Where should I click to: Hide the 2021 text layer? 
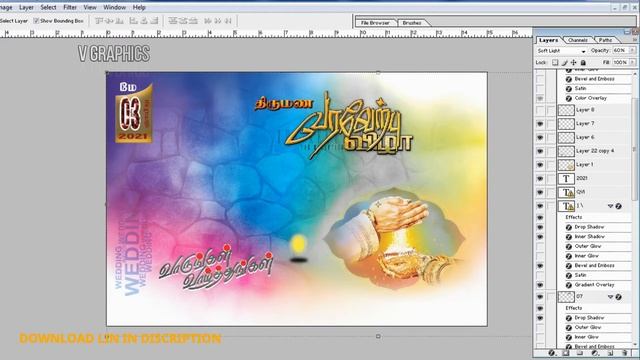pyautogui.click(x=540, y=178)
